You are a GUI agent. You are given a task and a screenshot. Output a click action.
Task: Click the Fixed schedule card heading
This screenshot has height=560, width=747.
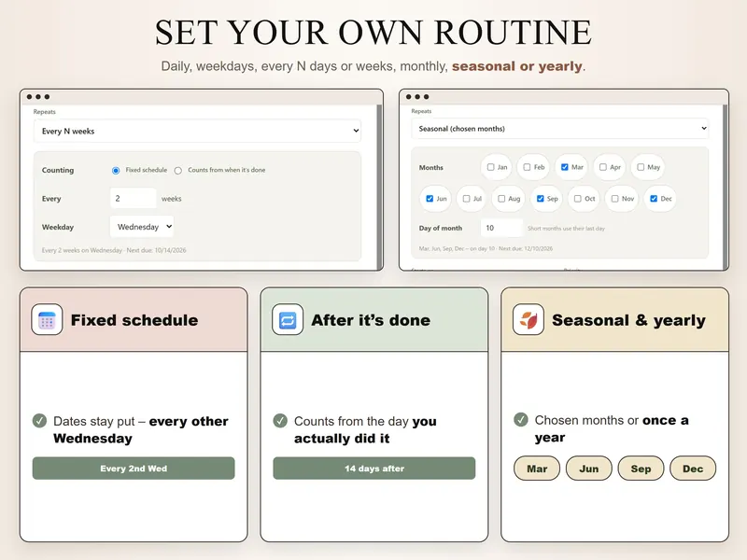click(134, 320)
